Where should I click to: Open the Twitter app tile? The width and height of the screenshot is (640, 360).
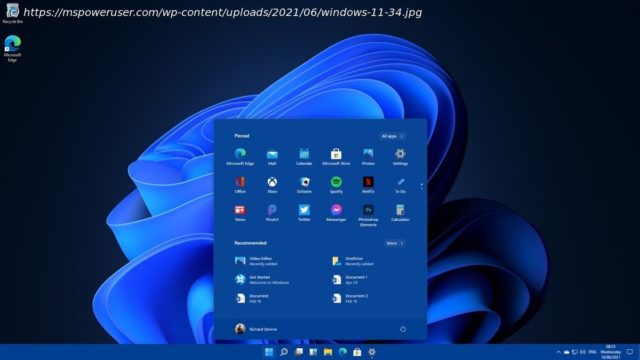pyautogui.click(x=304, y=213)
